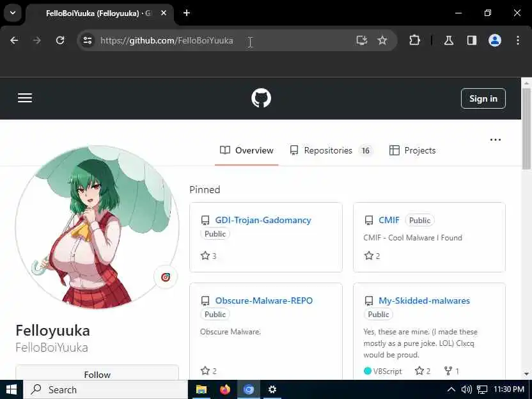
Task: Switch to the Projects tab
Action: tap(412, 150)
